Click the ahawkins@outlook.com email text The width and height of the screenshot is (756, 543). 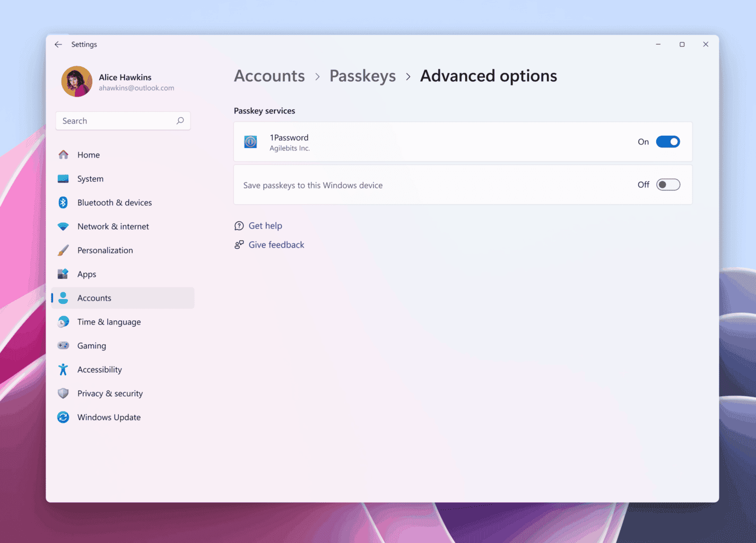coord(136,88)
